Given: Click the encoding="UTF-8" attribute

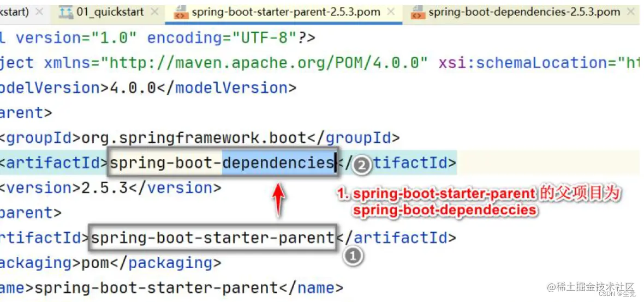Looking at the screenshot, I should coord(222,38).
